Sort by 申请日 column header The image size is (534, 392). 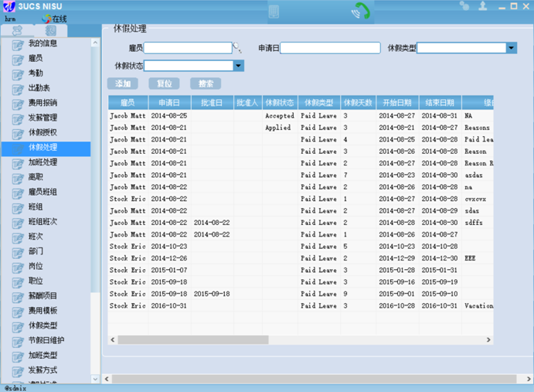[x=169, y=103]
